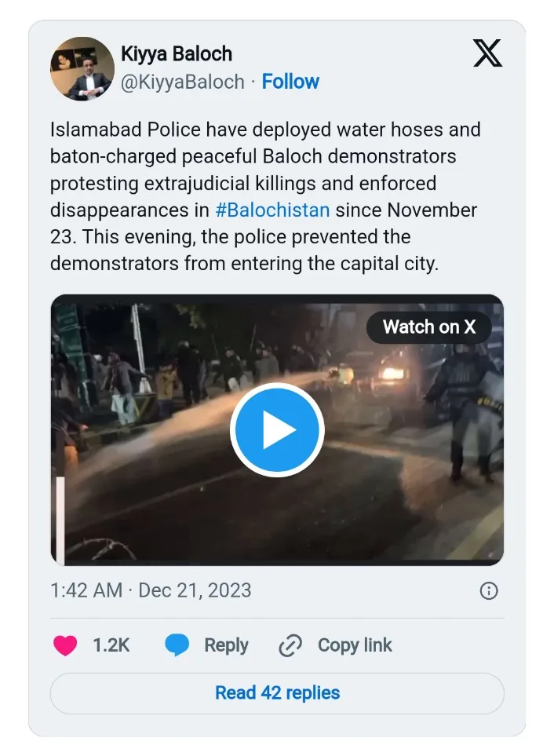Click the pink heart like icon

coord(65,645)
